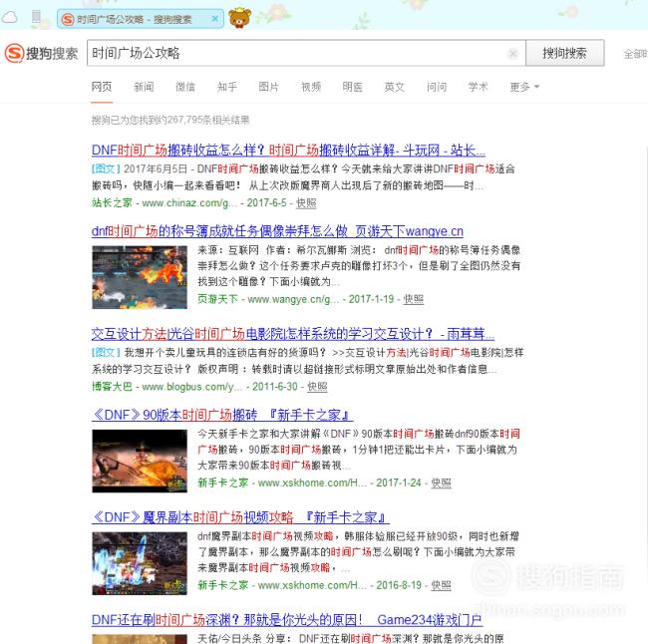Open result 交互设计方法|光谷时间广场电影院
This screenshot has width=648, height=644.
[292, 334]
